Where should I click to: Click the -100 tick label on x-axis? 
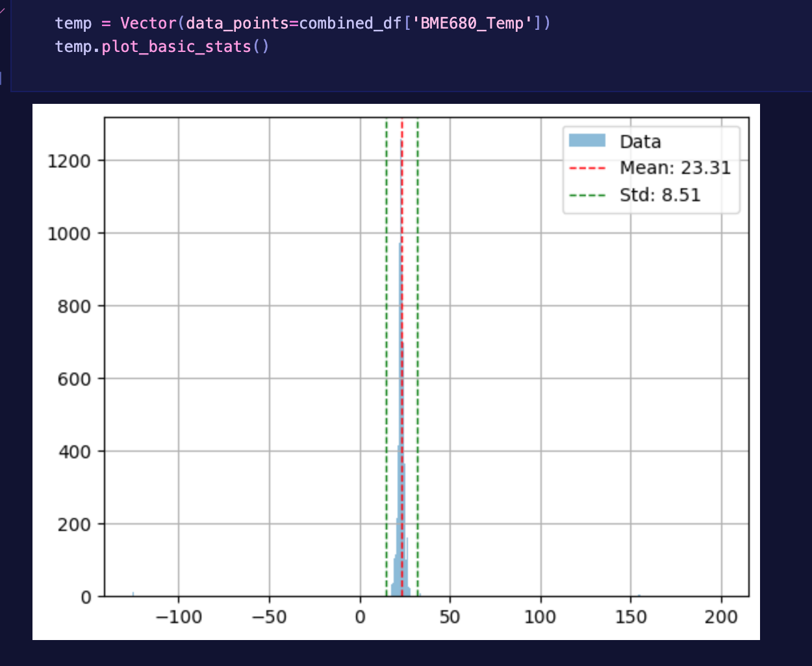179,617
